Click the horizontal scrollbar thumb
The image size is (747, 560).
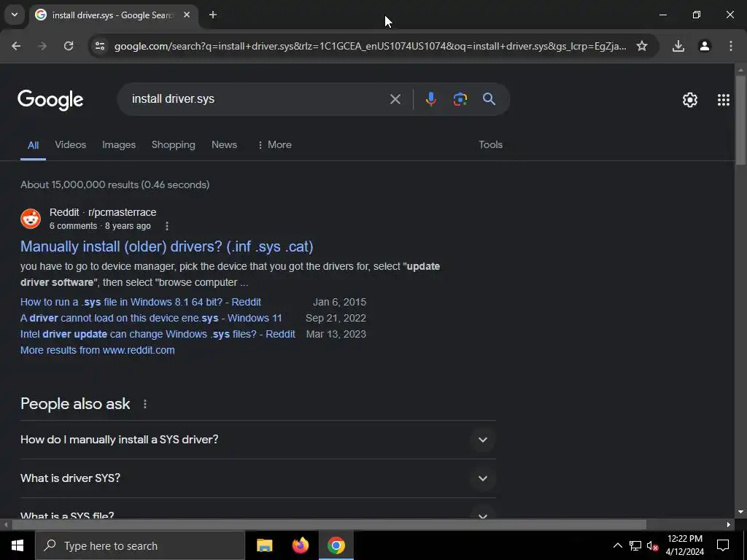pyautogui.click(x=329, y=525)
